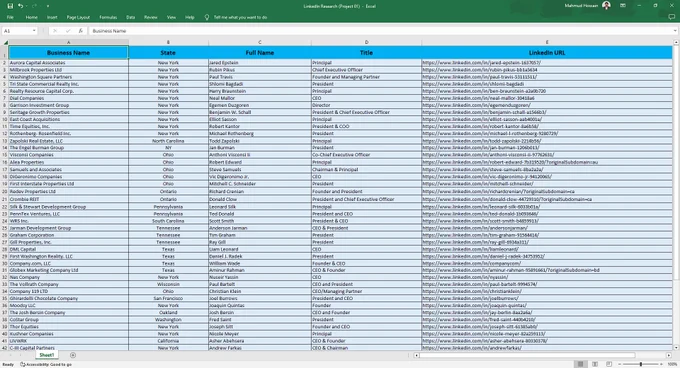Click Accessibility Good to go status
The height and width of the screenshot is (368, 680).
[x=46, y=365]
